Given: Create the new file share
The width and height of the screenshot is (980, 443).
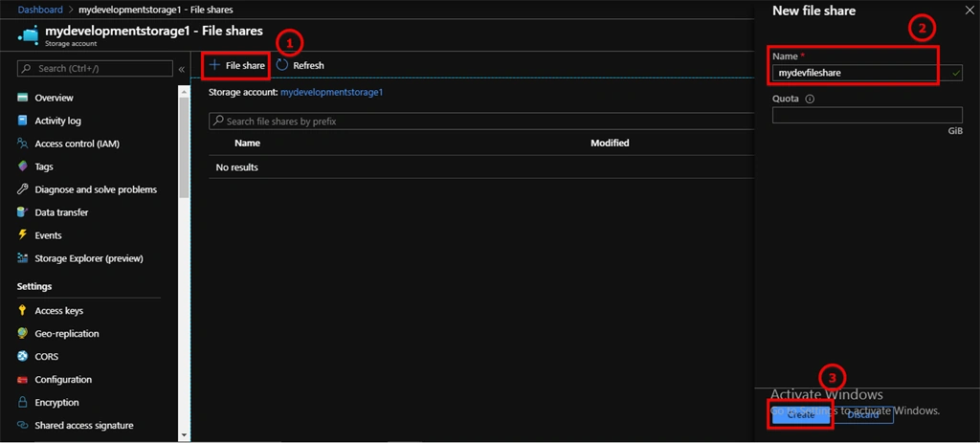Looking at the screenshot, I should (x=801, y=414).
